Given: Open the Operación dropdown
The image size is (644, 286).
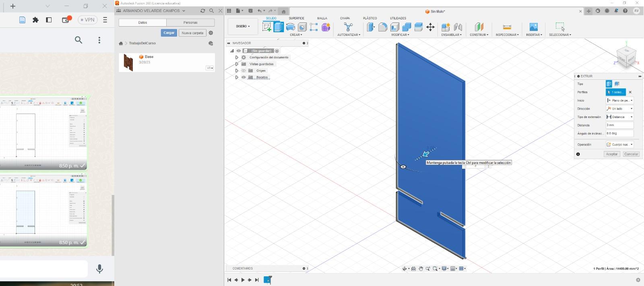Looking at the screenshot, I should pos(620,144).
